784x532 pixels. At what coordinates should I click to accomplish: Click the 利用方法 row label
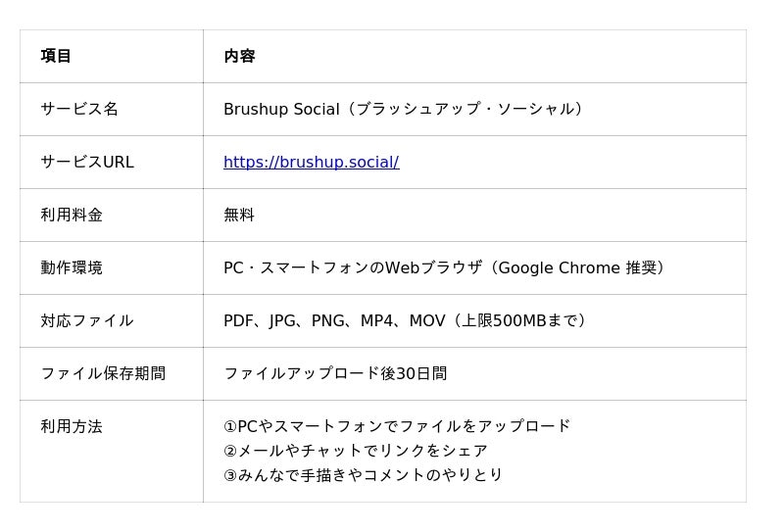coord(72,426)
